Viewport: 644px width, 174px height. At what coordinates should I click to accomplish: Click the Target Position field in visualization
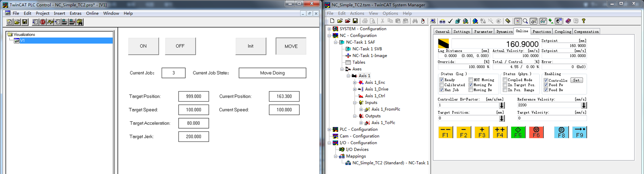[x=194, y=96]
